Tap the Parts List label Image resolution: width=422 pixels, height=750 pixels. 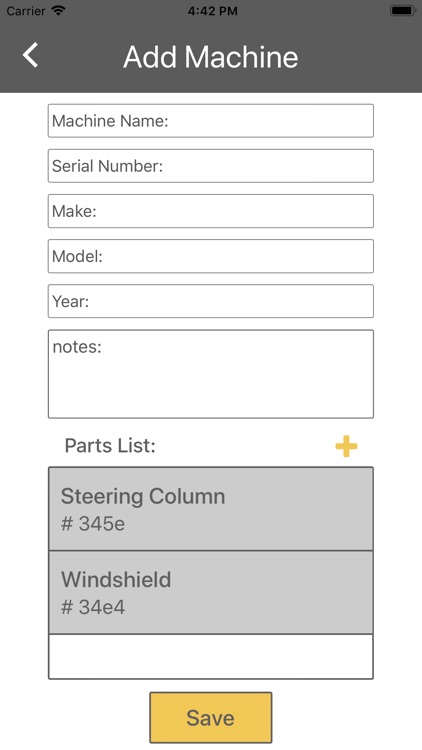[110, 446]
